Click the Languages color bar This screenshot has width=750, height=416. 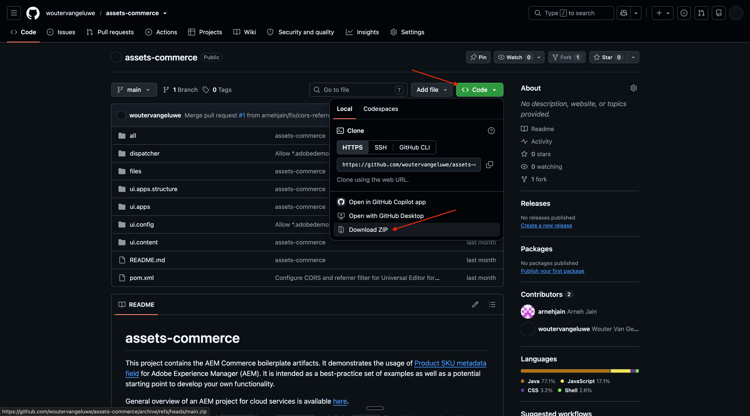coord(580,371)
